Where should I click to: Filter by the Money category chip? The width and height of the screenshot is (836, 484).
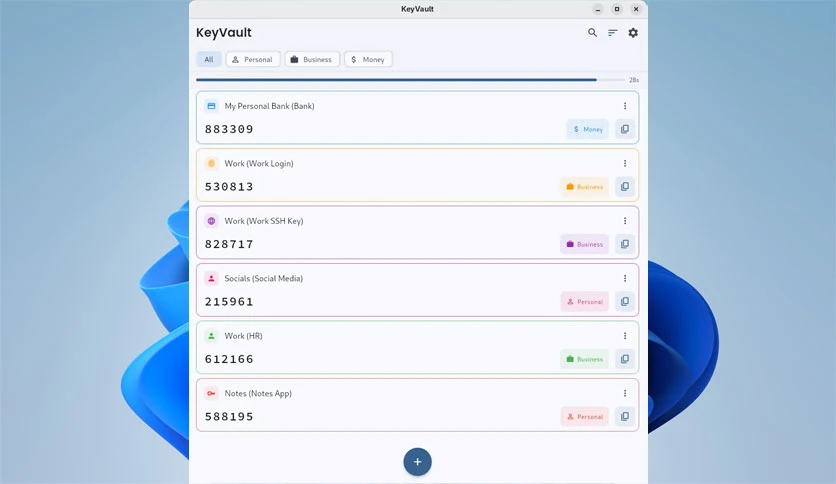368,59
